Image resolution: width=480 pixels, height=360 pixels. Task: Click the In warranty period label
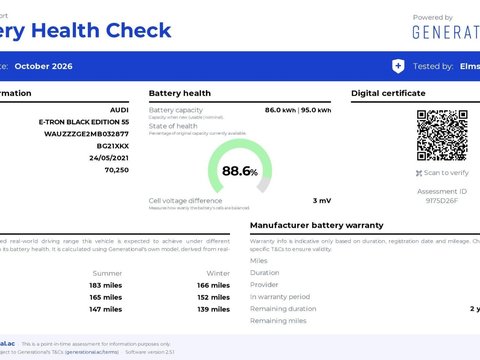point(280,297)
